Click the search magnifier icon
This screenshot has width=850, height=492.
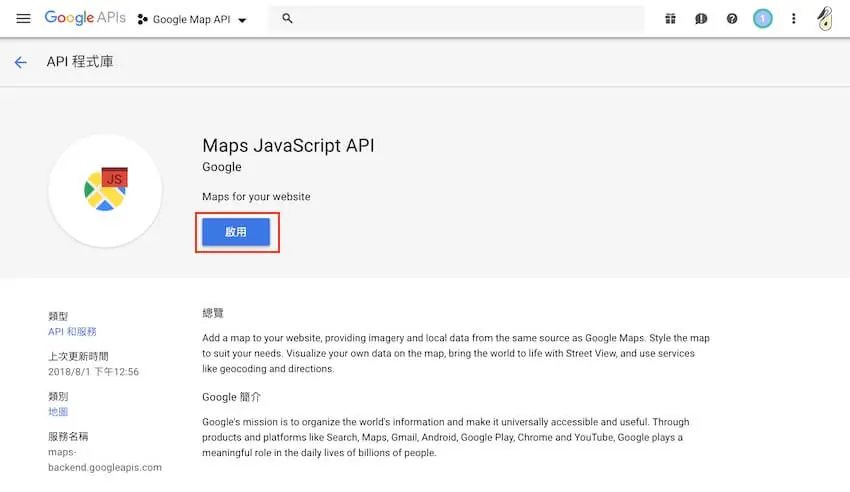click(x=287, y=18)
